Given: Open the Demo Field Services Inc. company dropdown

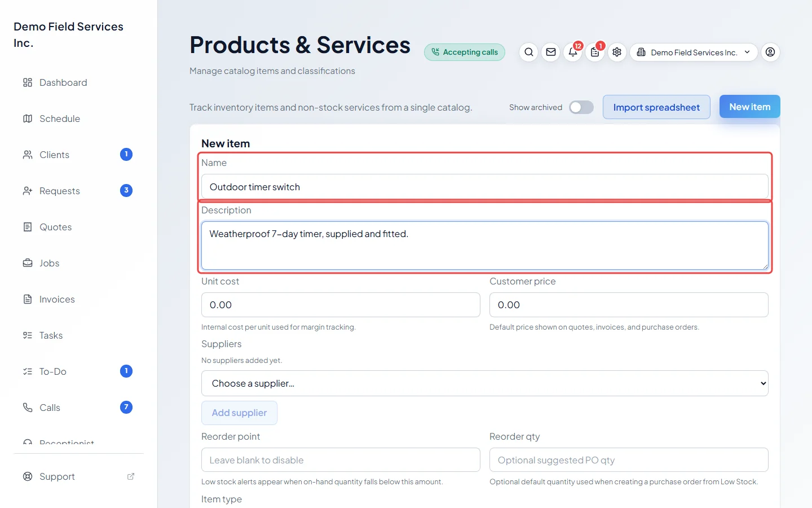Looking at the screenshot, I should pyautogui.click(x=694, y=52).
